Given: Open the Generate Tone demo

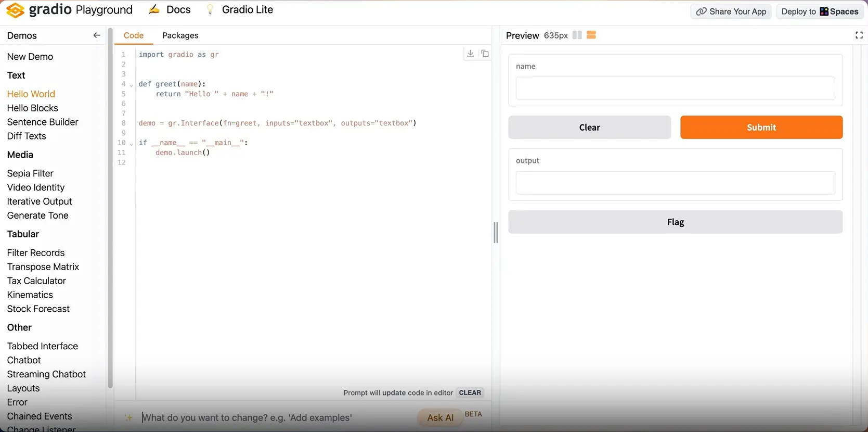Looking at the screenshot, I should coord(38,216).
